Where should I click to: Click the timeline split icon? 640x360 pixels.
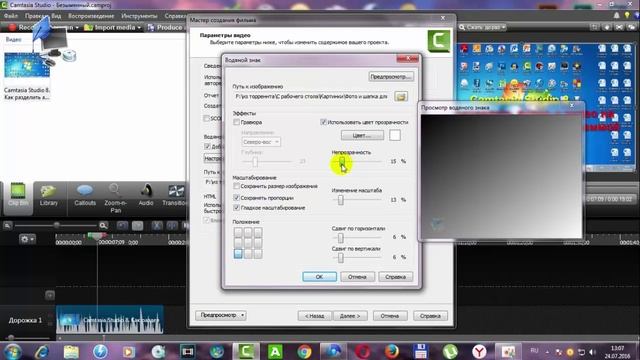[172, 225]
